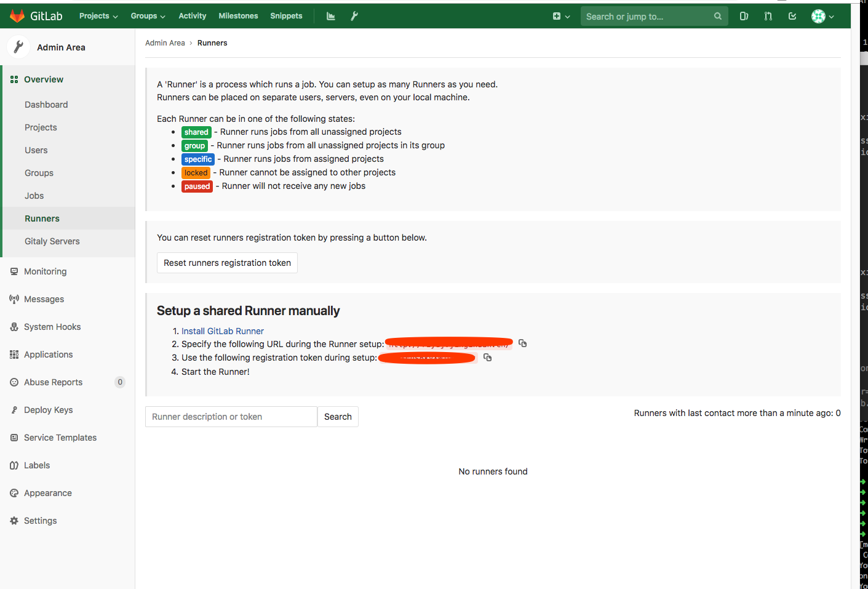Click the runner description search field
The width and height of the screenshot is (868, 589).
point(231,417)
